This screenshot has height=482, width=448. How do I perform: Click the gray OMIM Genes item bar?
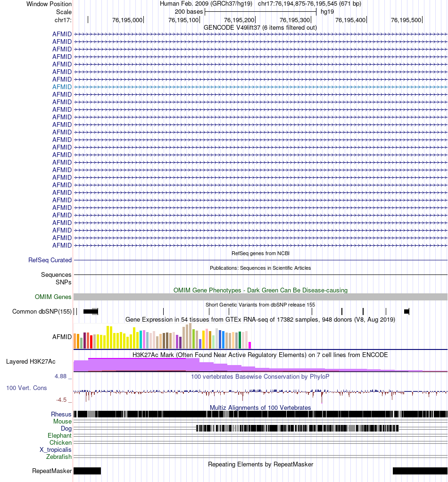click(x=260, y=297)
